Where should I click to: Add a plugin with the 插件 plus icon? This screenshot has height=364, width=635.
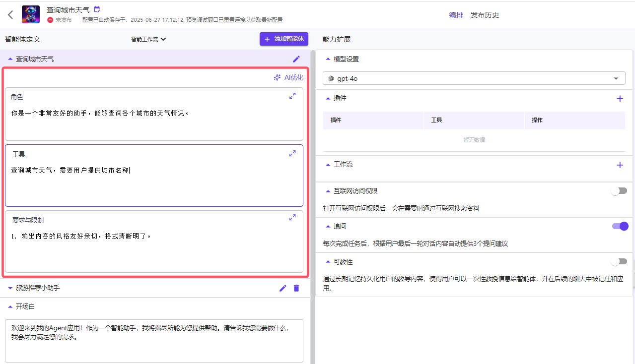620,99
